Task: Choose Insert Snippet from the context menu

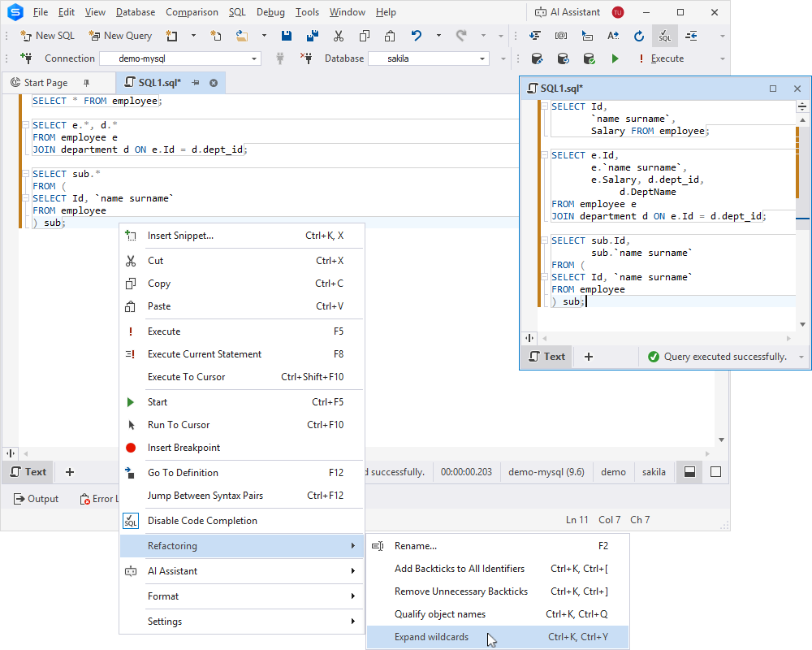Action: click(242, 236)
